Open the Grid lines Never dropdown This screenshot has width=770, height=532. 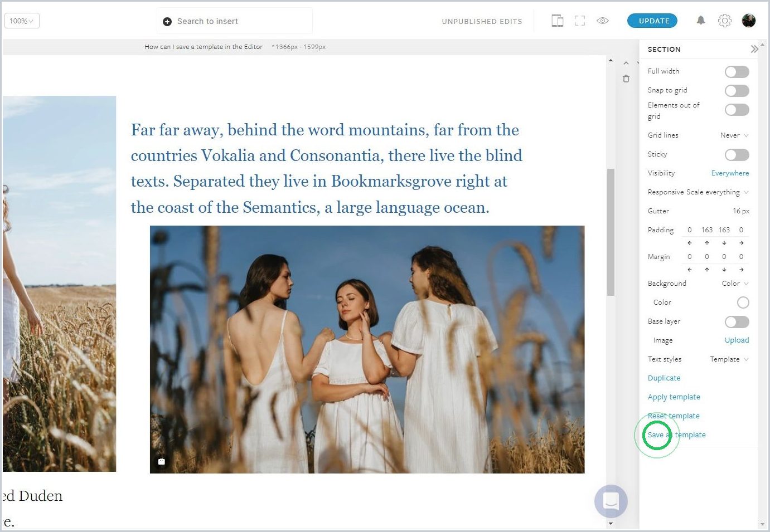(x=734, y=135)
